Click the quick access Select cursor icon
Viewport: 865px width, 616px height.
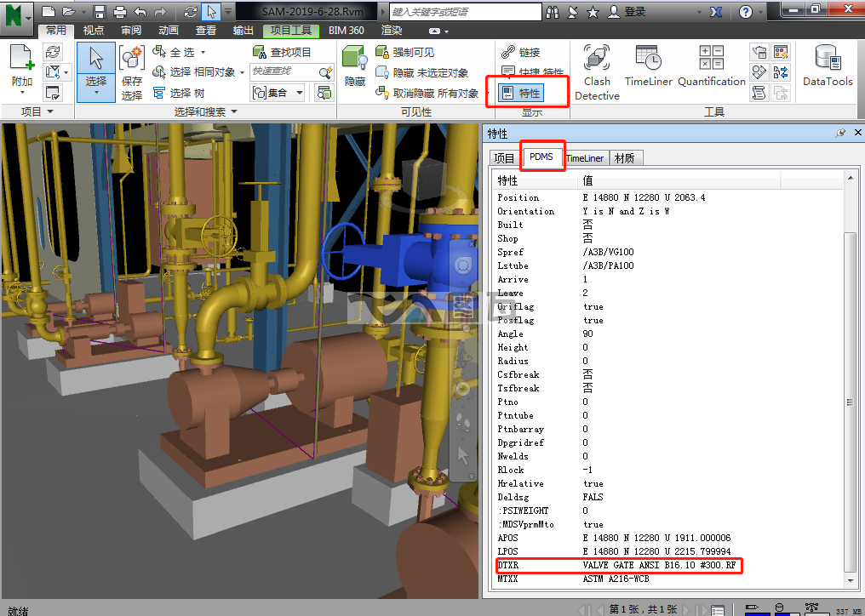pos(211,12)
